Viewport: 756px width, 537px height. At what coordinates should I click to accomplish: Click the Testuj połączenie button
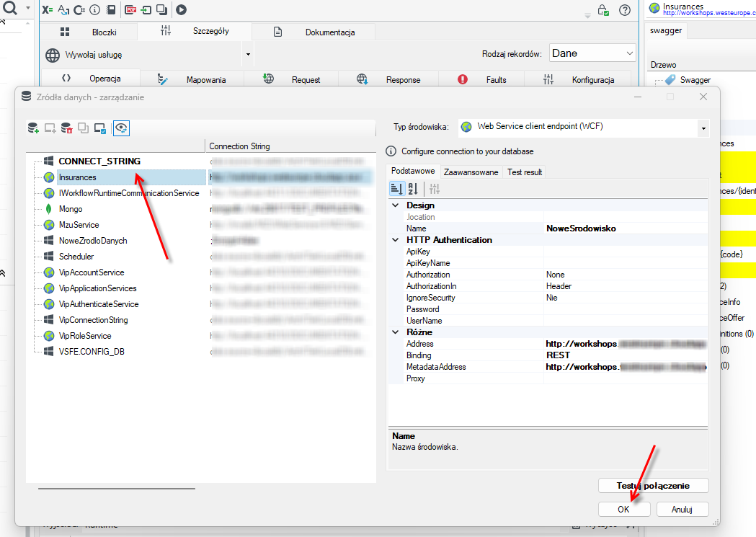point(654,486)
